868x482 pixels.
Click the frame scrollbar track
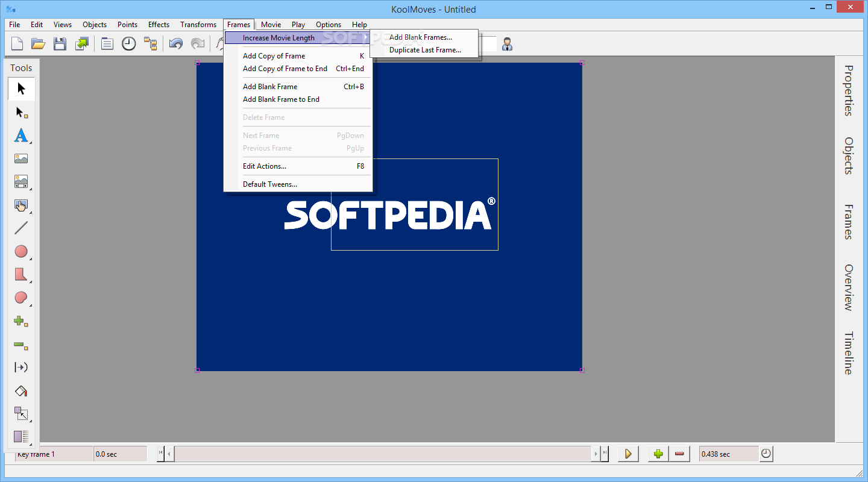[383, 454]
